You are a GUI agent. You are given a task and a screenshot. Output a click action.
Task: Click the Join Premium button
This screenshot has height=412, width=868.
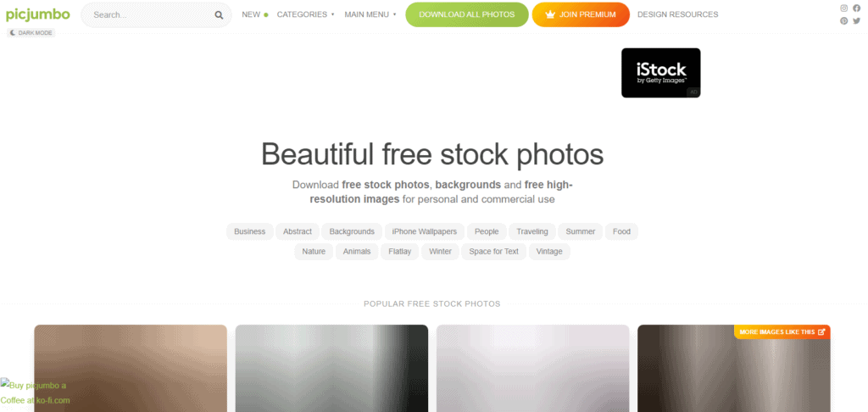click(x=581, y=14)
